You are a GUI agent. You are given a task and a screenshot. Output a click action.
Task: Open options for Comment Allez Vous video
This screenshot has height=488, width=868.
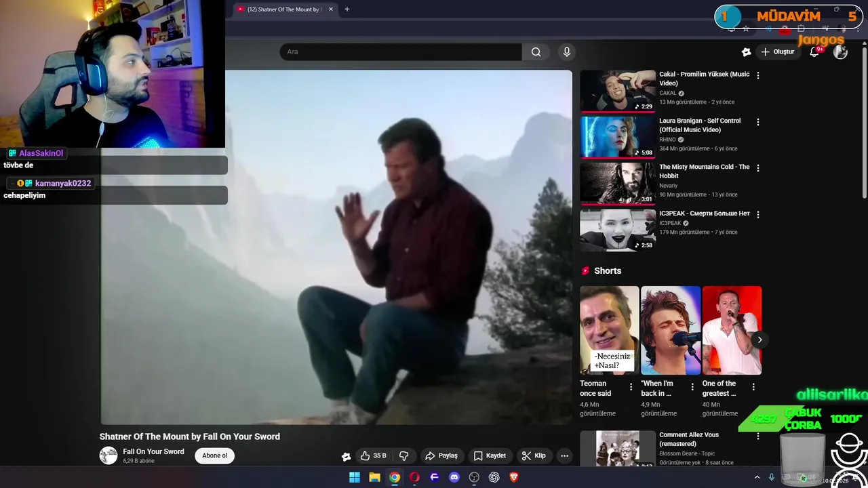[758, 436]
